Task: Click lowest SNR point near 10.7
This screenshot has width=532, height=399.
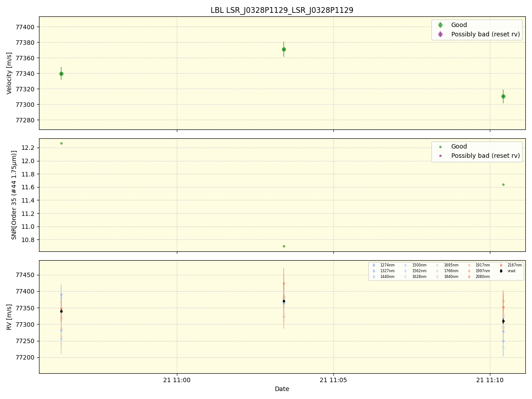Action: (x=284, y=246)
